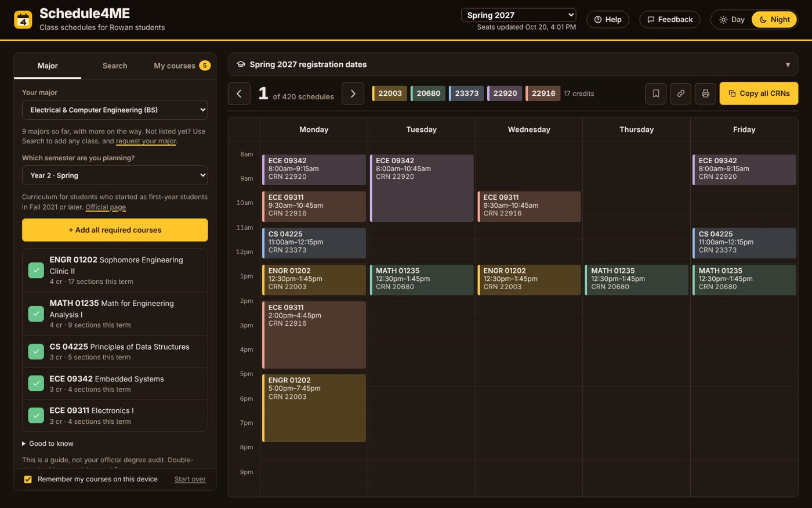The width and height of the screenshot is (812, 508).
Task: Open the My courses tab
Action: (x=182, y=66)
